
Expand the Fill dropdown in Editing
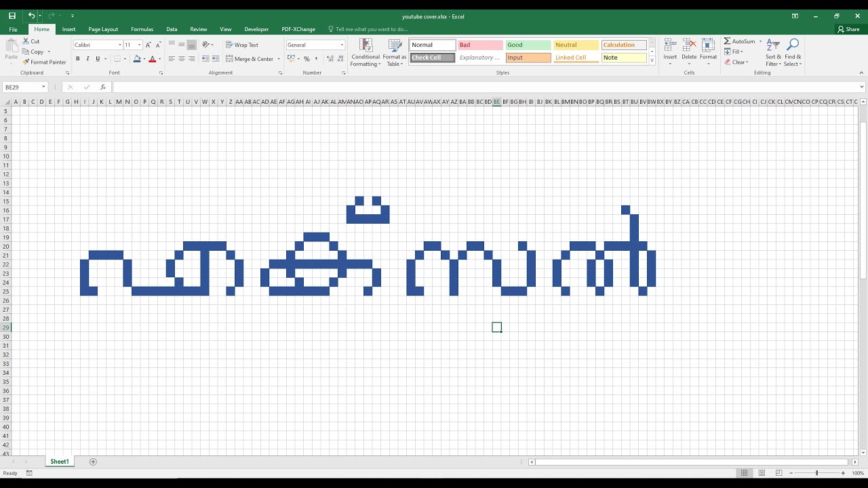(743, 52)
